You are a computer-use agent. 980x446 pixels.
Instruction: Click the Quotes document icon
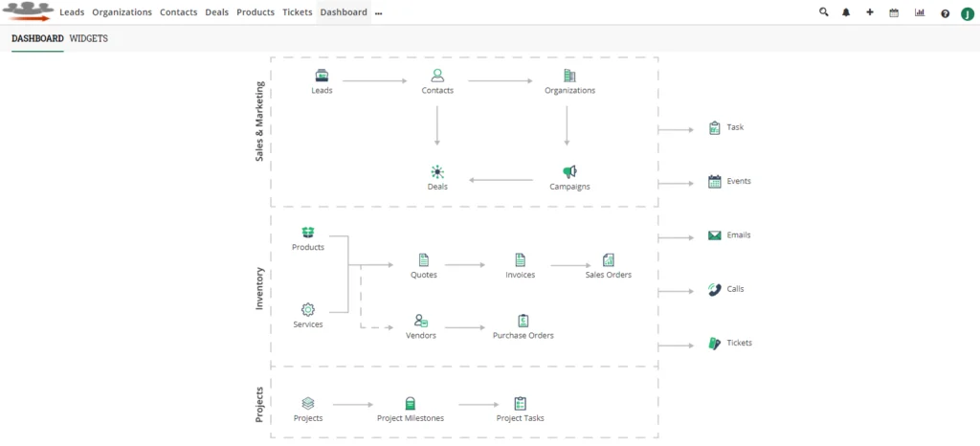pos(424,260)
